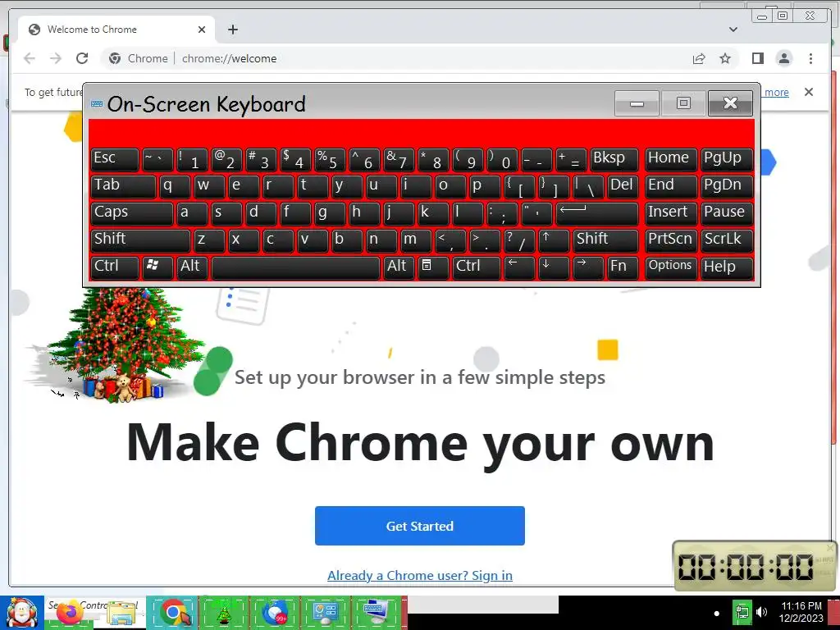Toggle the right Ctrl key
The width and height of the screenshot is (840, 630).
(477, 267)
